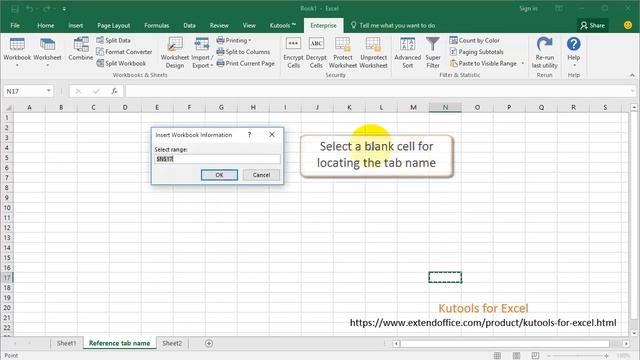Open Protect Worksheet
640x360 pixels.
342,52
